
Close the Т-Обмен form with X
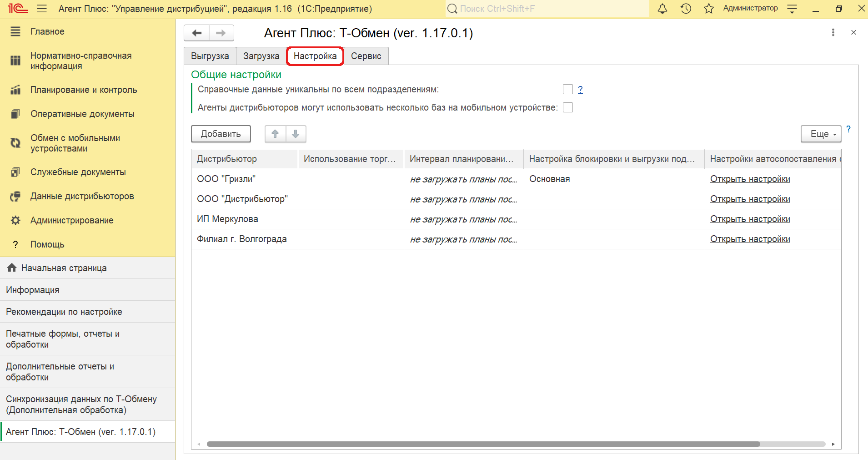(x=853, y=32)
